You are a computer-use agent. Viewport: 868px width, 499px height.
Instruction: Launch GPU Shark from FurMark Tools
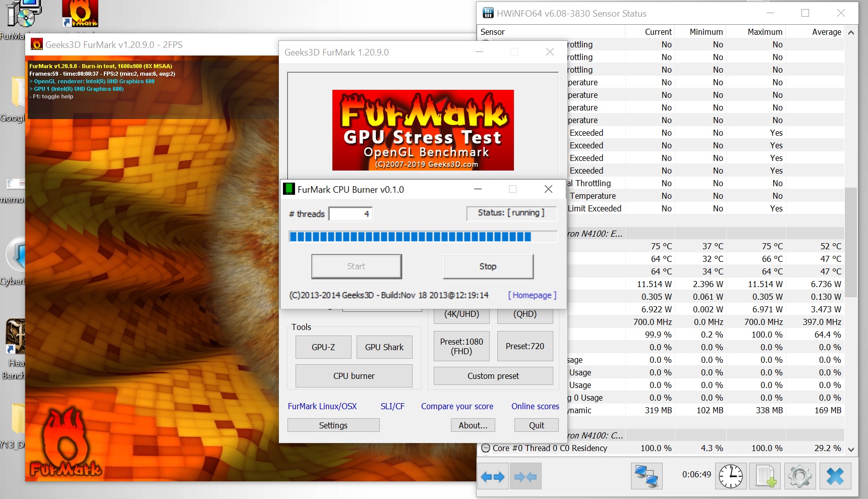click(x=384, y=347)
